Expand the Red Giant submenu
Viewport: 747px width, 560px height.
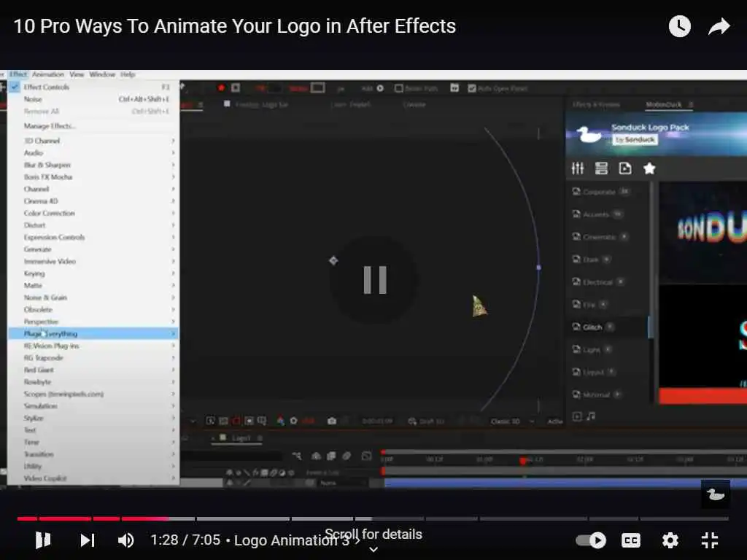93,370
